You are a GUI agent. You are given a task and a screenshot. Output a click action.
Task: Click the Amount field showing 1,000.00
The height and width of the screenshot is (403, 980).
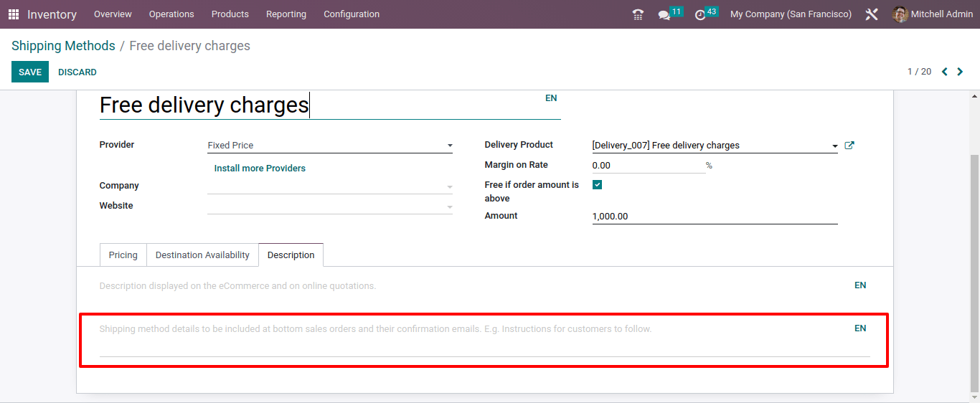click(x=715, y=216)
